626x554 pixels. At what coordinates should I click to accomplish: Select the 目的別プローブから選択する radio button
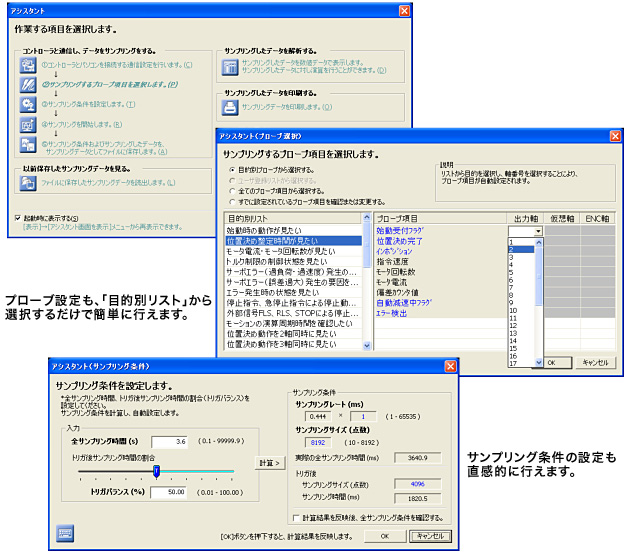point(232,171)
